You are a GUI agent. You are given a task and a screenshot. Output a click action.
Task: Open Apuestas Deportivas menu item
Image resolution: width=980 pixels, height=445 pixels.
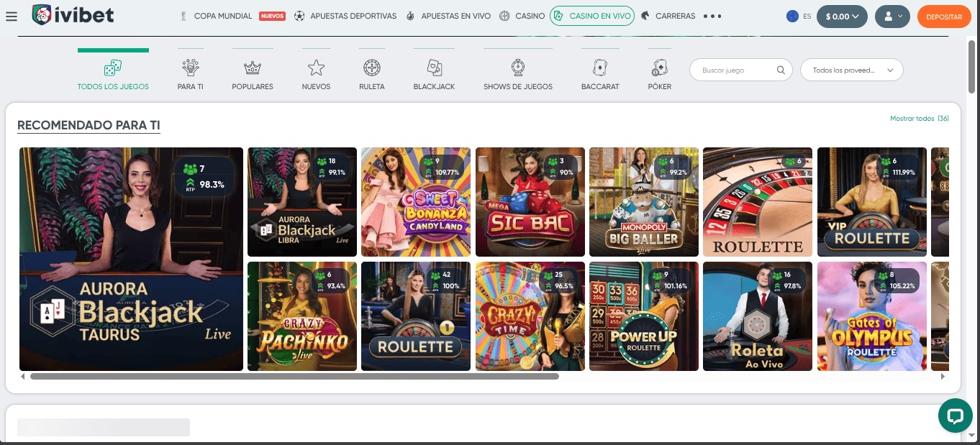click(353, 16)
